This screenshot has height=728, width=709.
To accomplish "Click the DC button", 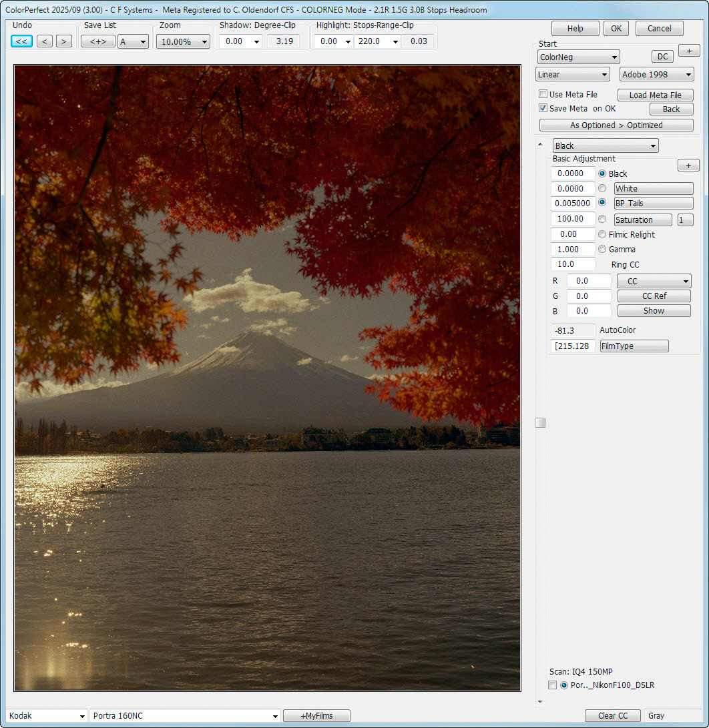I will coord(662,57).
